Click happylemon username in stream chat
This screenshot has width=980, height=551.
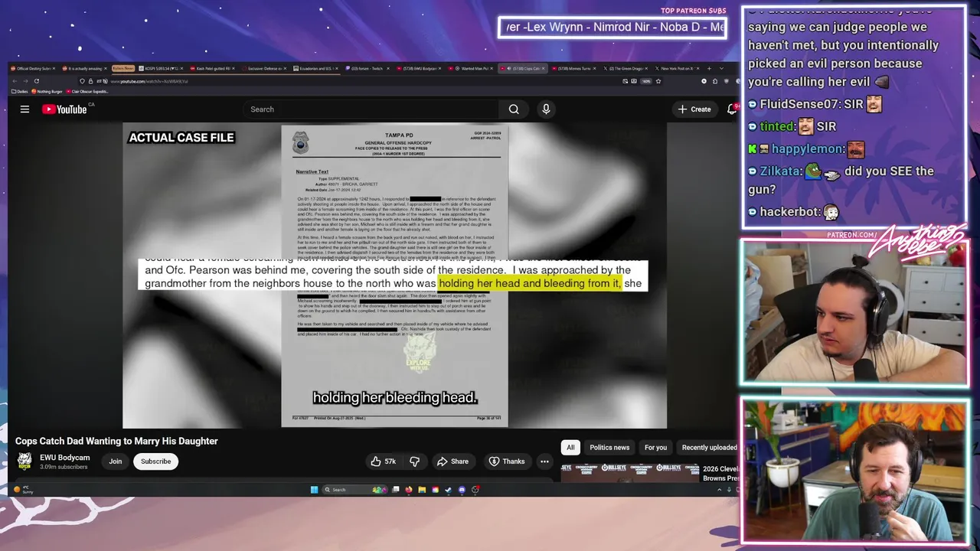(808, 149)
